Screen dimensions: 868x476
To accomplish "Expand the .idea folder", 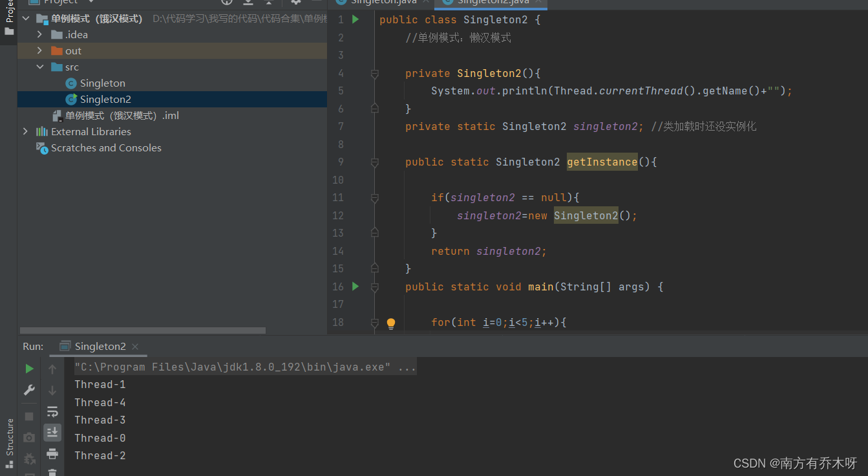I will (39, 34).
